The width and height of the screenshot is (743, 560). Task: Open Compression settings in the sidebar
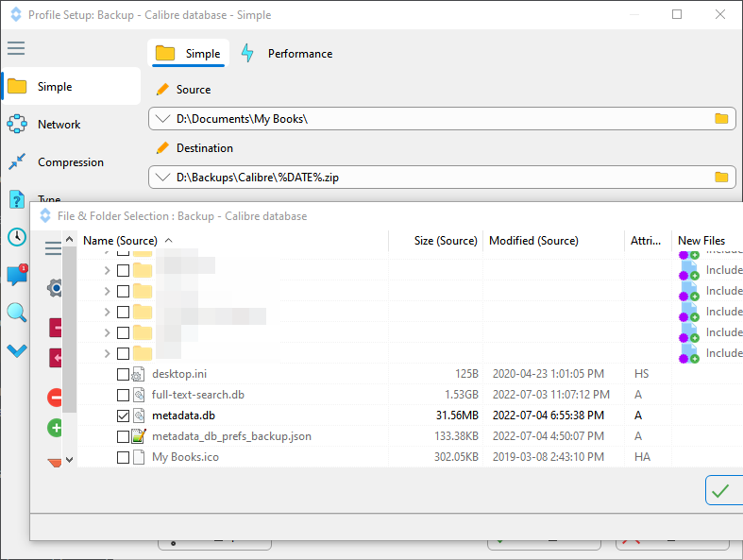coord(71,162)
